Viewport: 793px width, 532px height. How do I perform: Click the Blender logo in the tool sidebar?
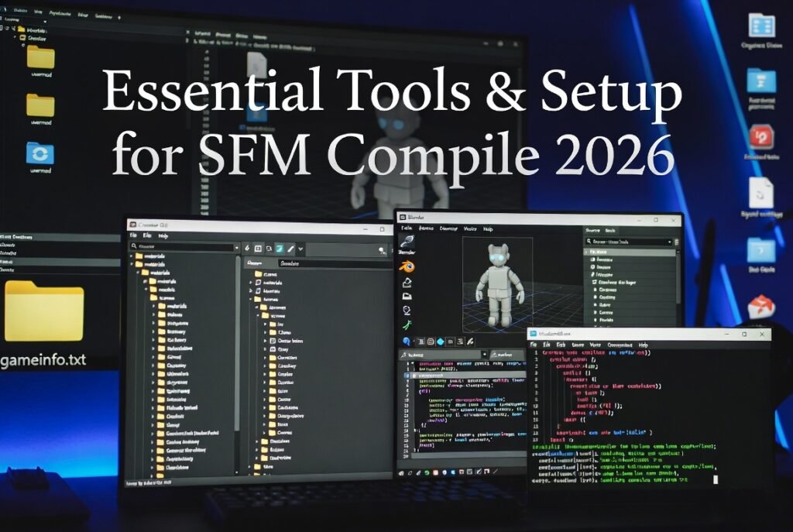[x=407, y=266]
